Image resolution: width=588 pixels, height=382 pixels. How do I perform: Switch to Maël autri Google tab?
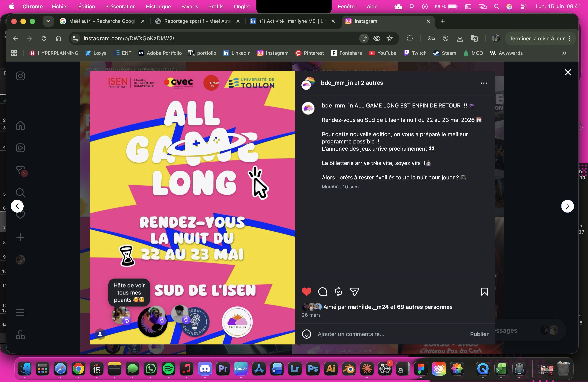point(102,21)
